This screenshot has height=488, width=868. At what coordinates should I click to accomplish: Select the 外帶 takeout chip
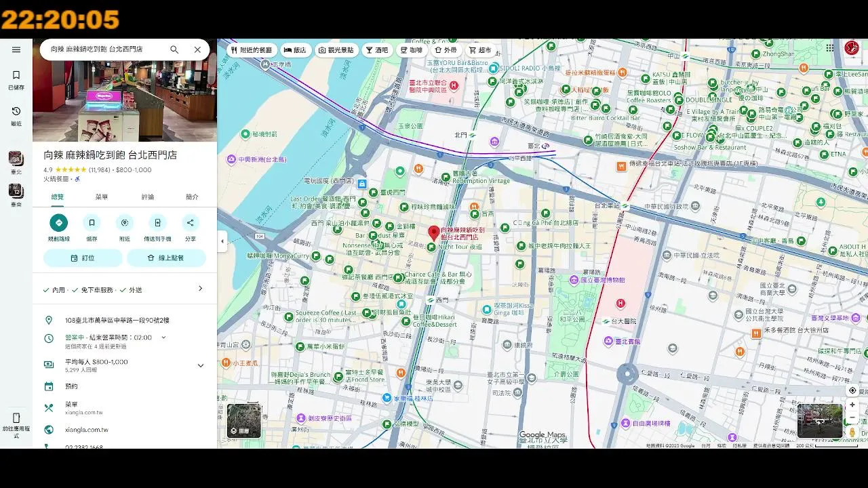pos(446,50)
